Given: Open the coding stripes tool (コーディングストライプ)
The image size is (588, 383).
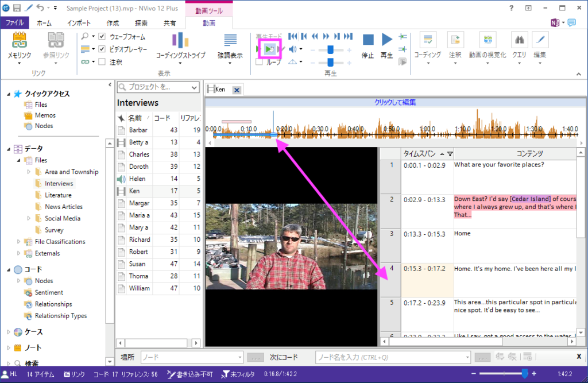Looking at the screenshot, I should click(180, 41).
